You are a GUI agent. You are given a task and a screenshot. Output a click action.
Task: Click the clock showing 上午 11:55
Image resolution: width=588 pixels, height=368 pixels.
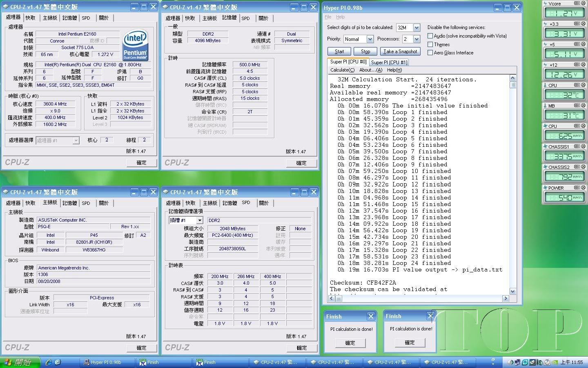(x=572, y=362)
